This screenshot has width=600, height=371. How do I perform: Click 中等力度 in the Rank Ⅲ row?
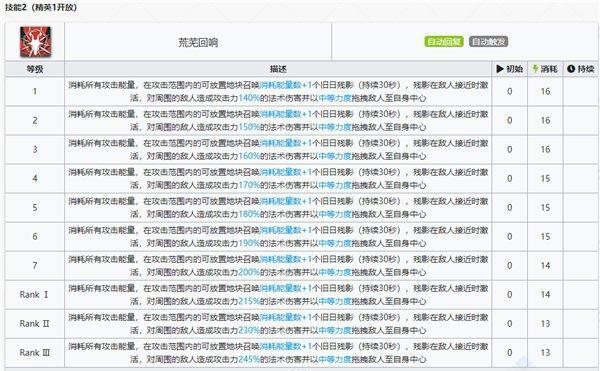(x=335, y=360)
